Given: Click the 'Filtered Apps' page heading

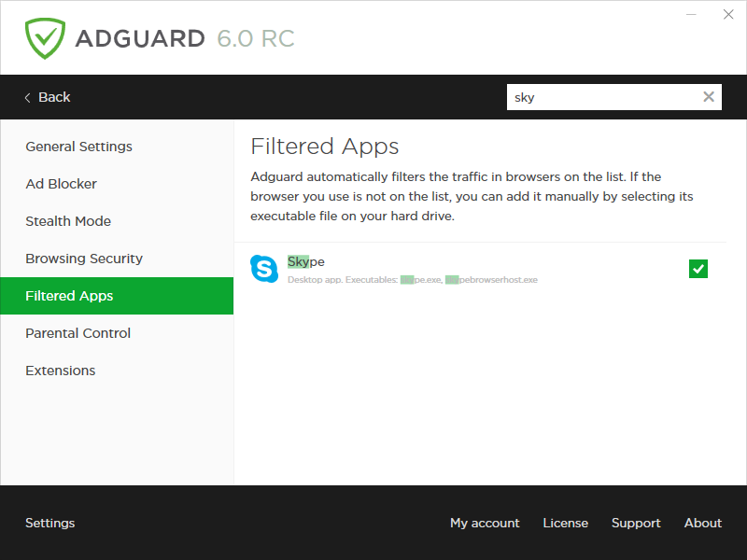Looking at the screenshot, I should click(324, 147).
